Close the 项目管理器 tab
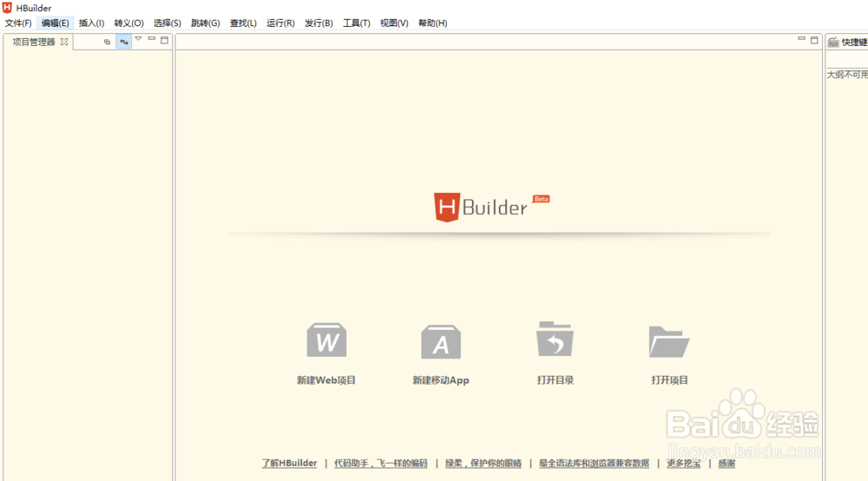Viewport: 868px width, 481px height. pyautogui.click(x=64, y=42)
